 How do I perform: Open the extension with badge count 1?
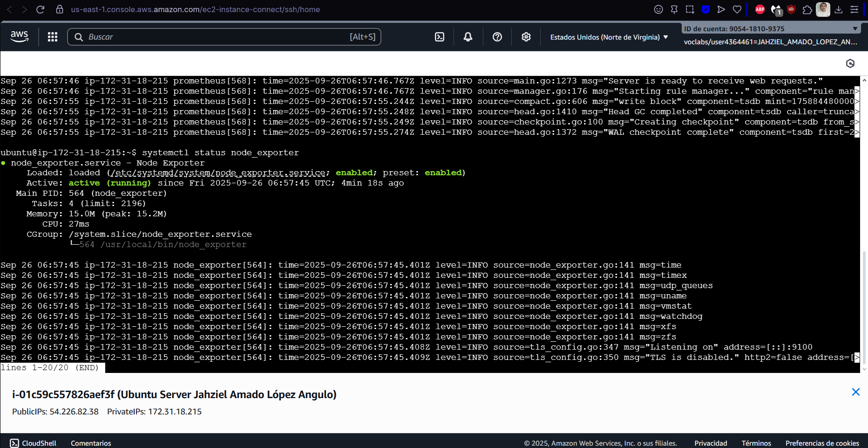point(776,10)
